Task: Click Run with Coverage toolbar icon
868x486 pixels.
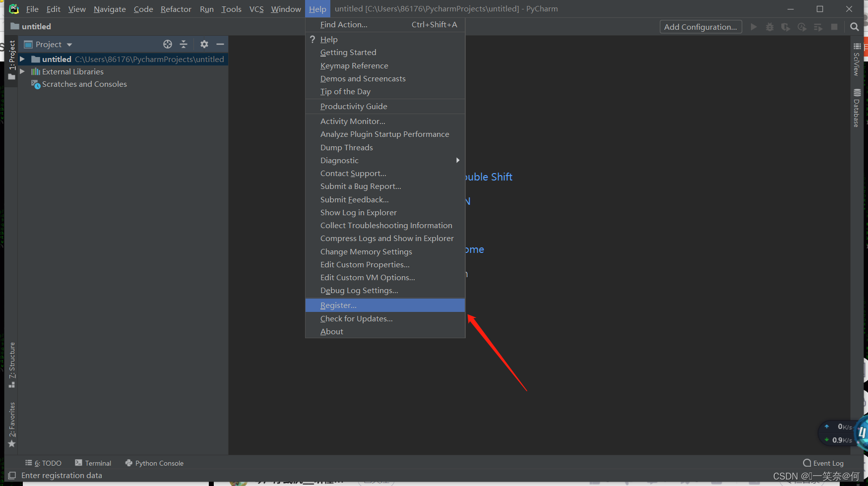Action: (x=786, y=27)
